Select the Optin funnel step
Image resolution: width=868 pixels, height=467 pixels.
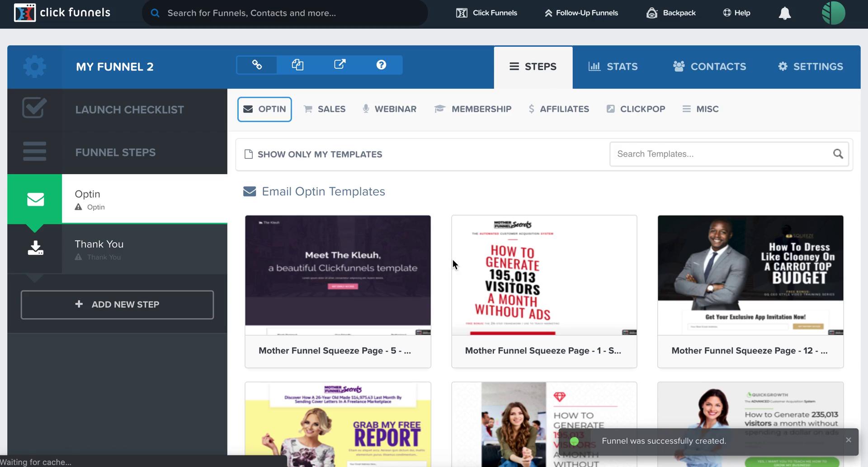[x=117, y=199]
